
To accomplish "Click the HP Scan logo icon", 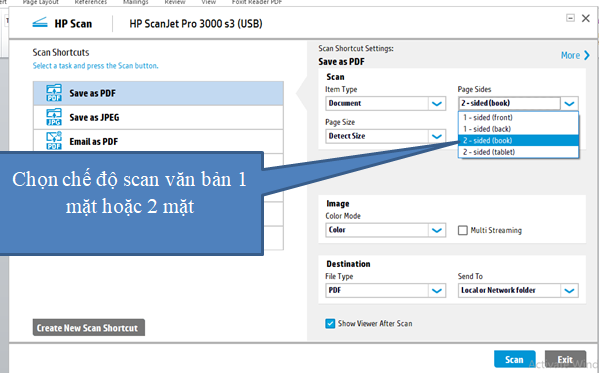I will click(x=40, y=23).
